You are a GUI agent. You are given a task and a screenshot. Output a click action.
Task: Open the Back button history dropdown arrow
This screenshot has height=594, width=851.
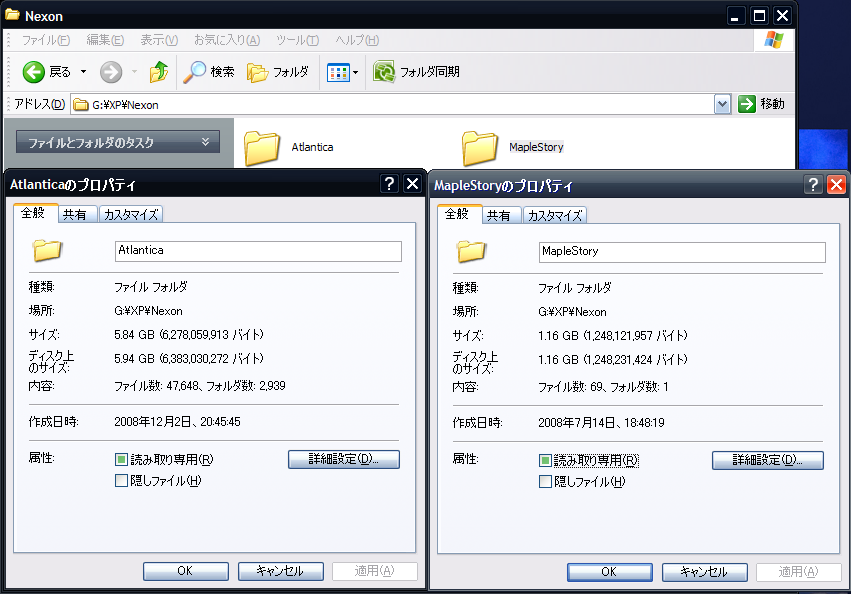pos(83,72)
